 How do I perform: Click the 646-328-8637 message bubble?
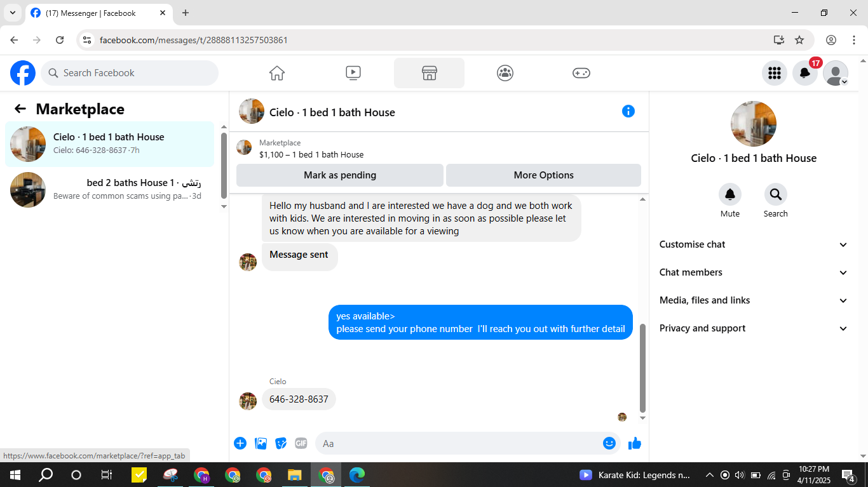(x=299, y=399)
